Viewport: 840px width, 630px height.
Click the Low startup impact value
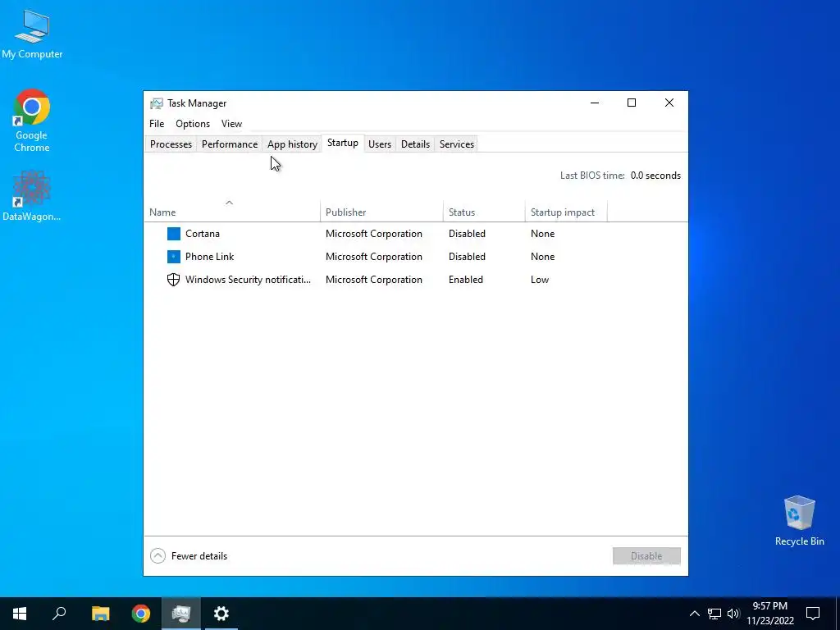540,280
